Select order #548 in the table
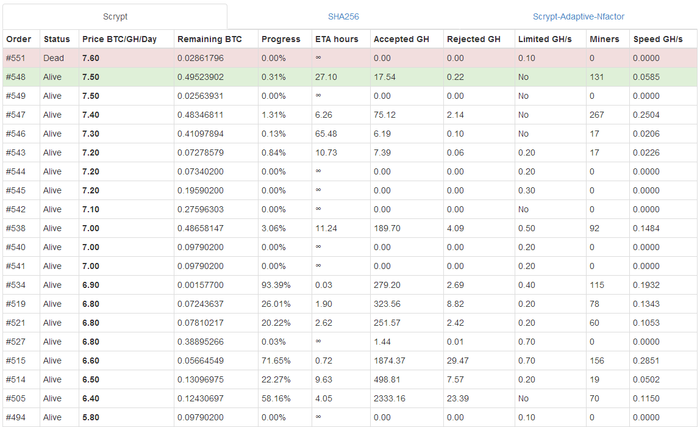The image size is (700, 427). [350, 77]
